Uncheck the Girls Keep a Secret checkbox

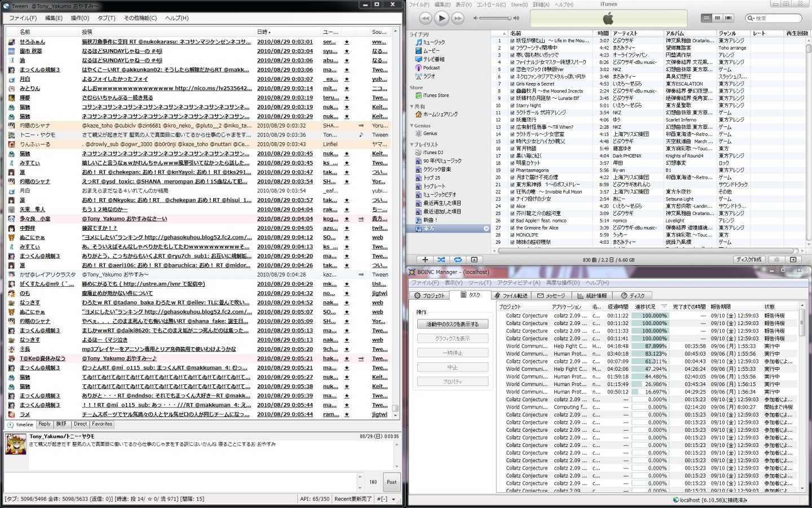click(x=513, y=84)
